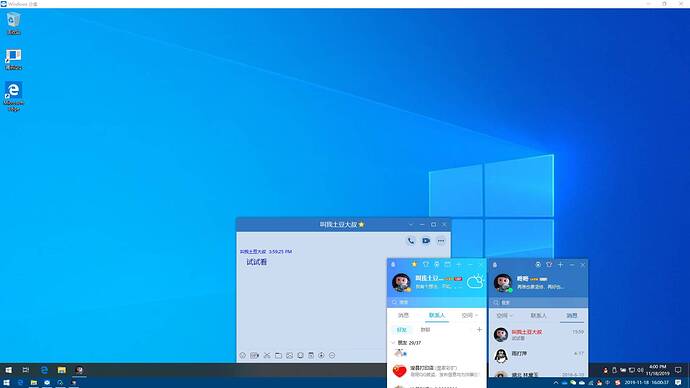Open the Recycle Bin desktop icon
Screen dimensions: 690x388
pyautogui.click(x=14, y=23)
